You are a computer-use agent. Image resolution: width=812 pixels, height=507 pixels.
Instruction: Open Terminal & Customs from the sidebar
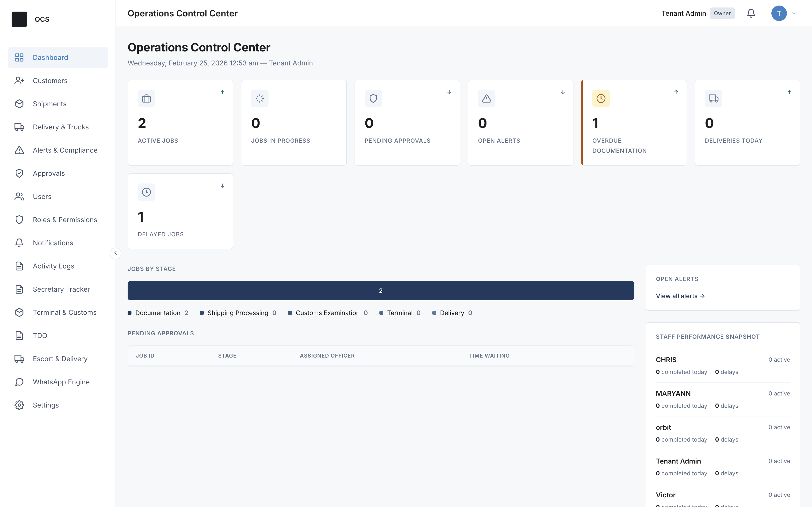(65, 312)
